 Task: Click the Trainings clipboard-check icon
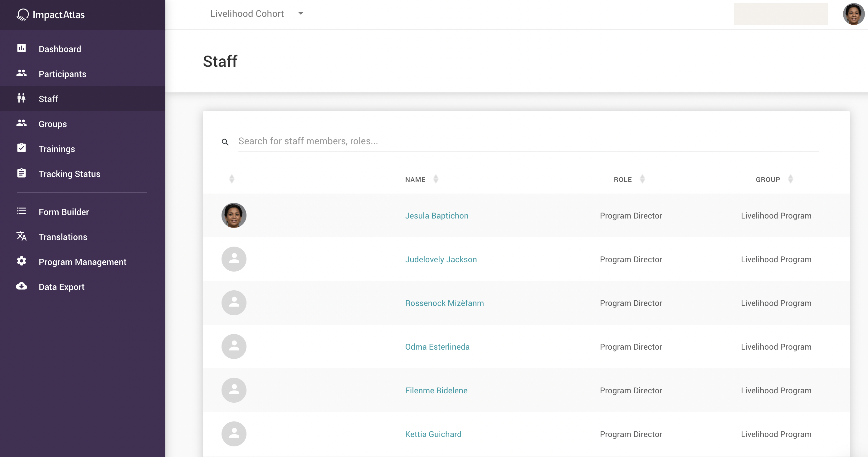pyautogui.click(x=22, y=148)
